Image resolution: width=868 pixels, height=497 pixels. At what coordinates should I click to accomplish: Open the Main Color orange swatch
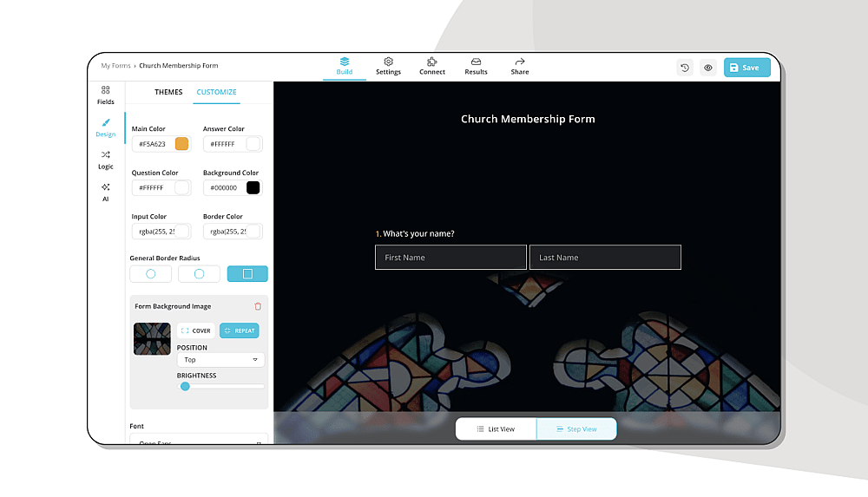[x=181, y=144]
